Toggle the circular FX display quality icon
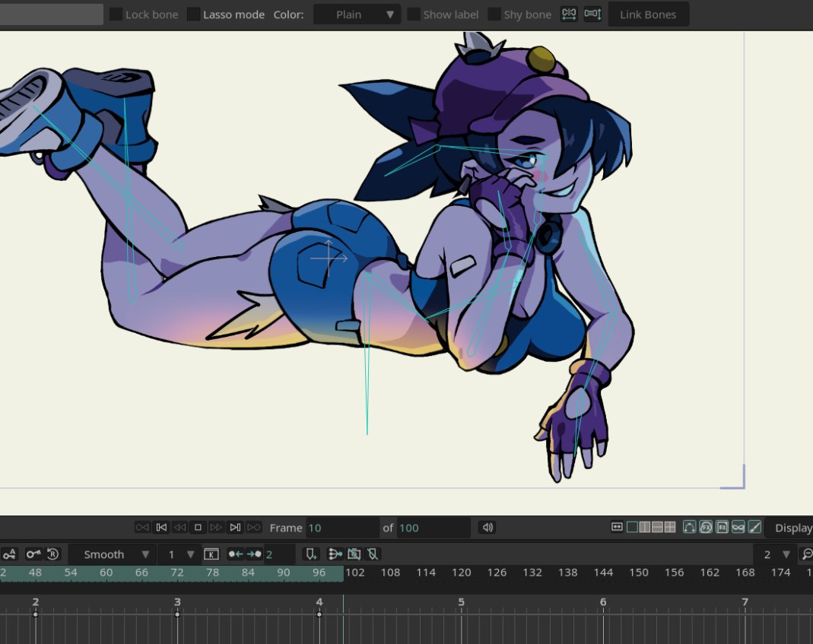Screen dimensions: 813x644 click(706, 528)
